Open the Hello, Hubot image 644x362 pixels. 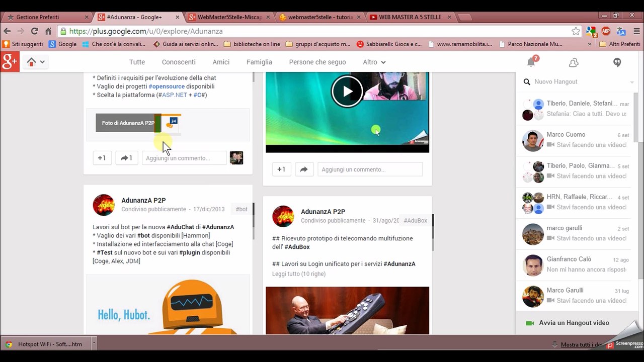[x=168, y=305]
